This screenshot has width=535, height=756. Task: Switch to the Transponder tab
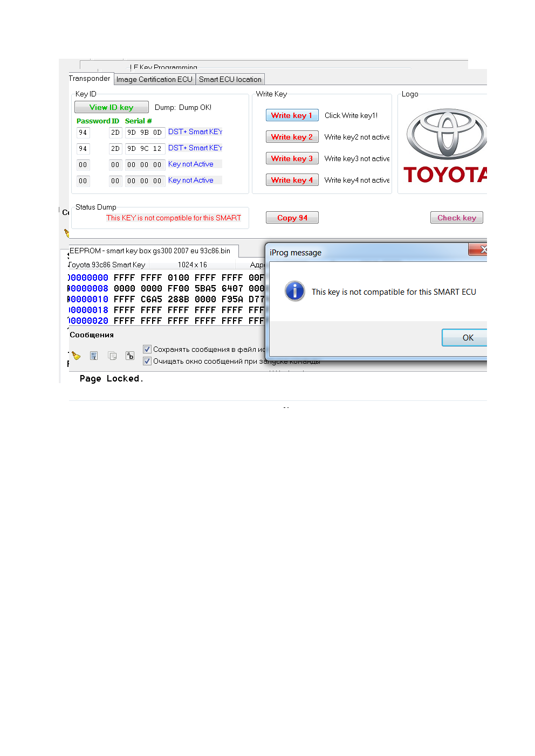[x=90, y=79]
